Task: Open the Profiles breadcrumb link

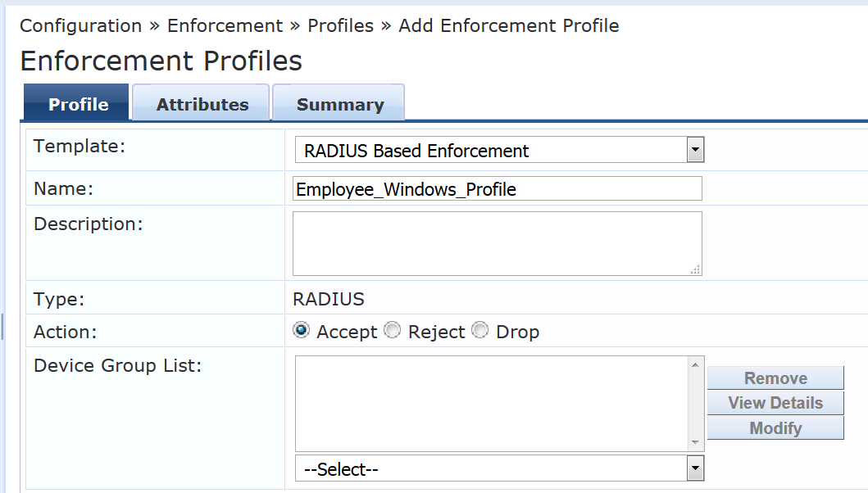Action: [x=340, y=25]
